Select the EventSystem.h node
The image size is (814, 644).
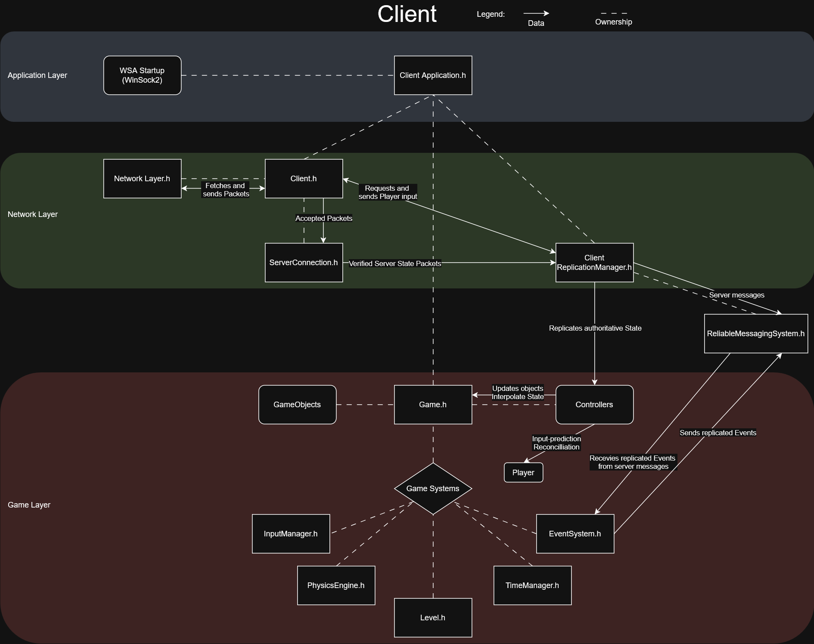[575, 534]
